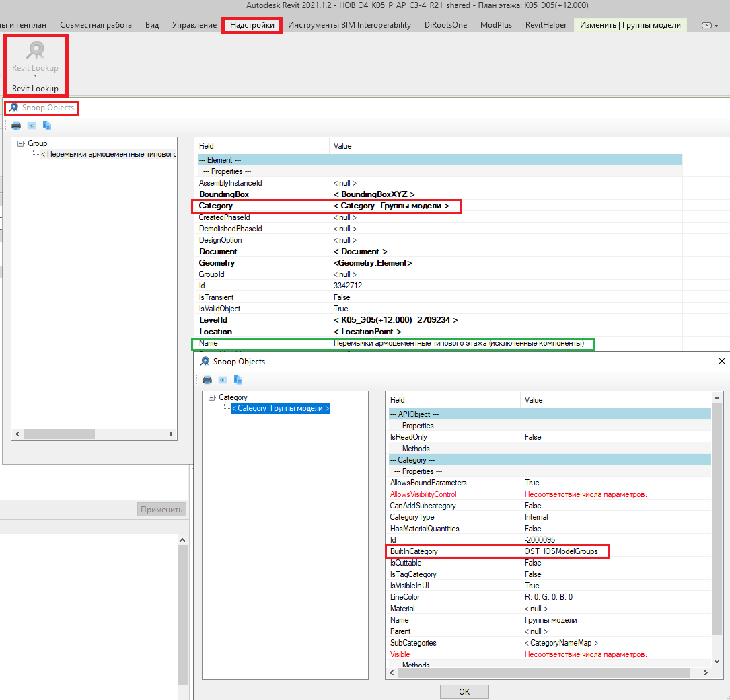Select the LineColor R: 0; G: 0; B: 0 value
Viewport: 730px width, 700px height.
548,597
